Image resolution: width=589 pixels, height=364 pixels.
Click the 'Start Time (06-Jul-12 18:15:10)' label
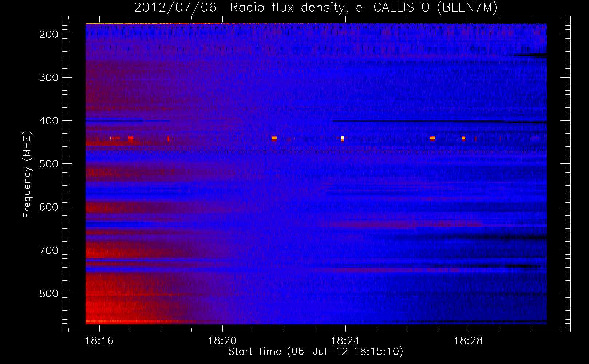pyautogui.click(x=316, y=352)
